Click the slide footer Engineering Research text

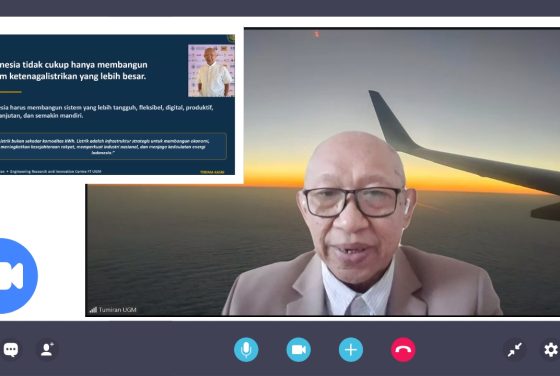[55, 171]
